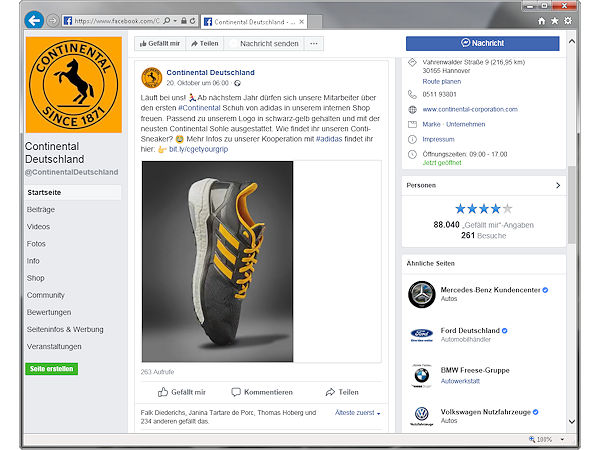Click Kommentieren speech bubble under post
Viewport: 600px width, 450px height.
point(262,392)
